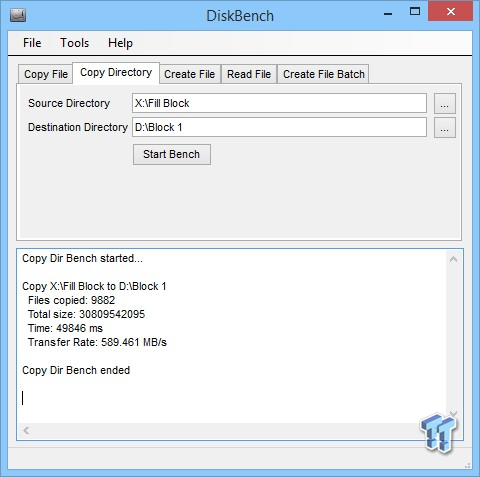This screenshot has height=477, width=480.
Task: Open the Help menu
Action: pos(120,43)
